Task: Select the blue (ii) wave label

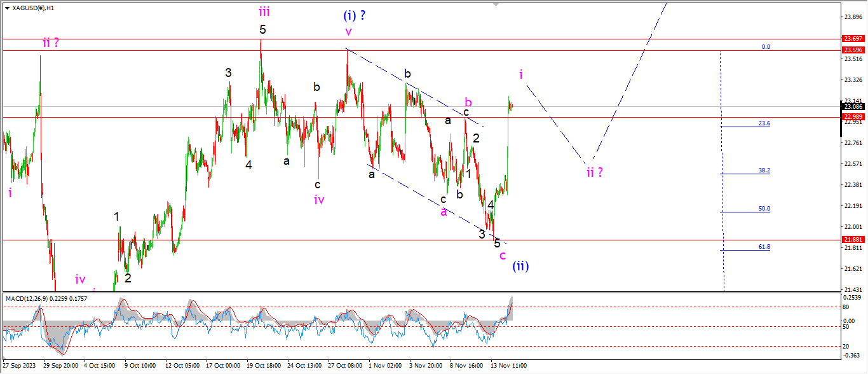Action: pyautogui.click(x=520, y=266)
